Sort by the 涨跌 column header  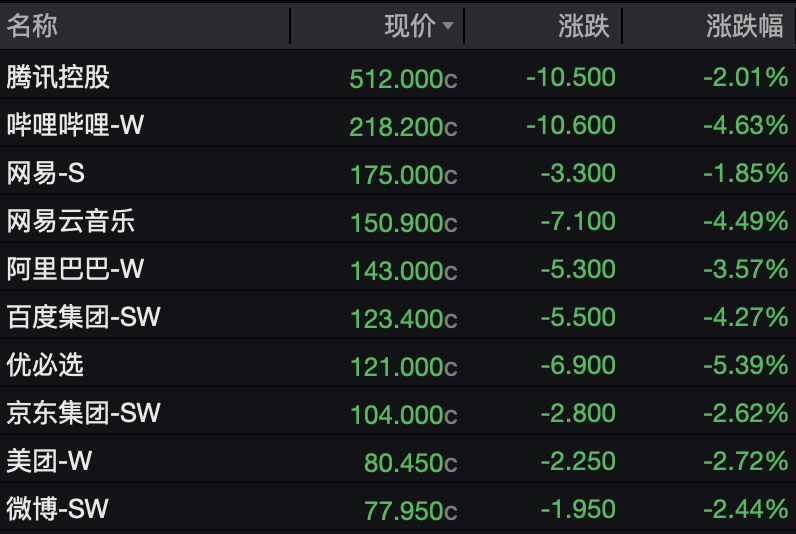tap(583, 26)
